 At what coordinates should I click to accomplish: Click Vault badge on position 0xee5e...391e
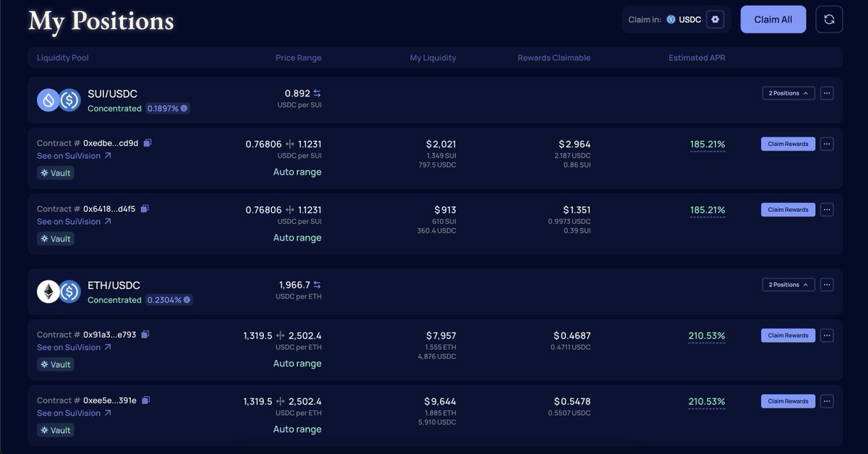56,430
